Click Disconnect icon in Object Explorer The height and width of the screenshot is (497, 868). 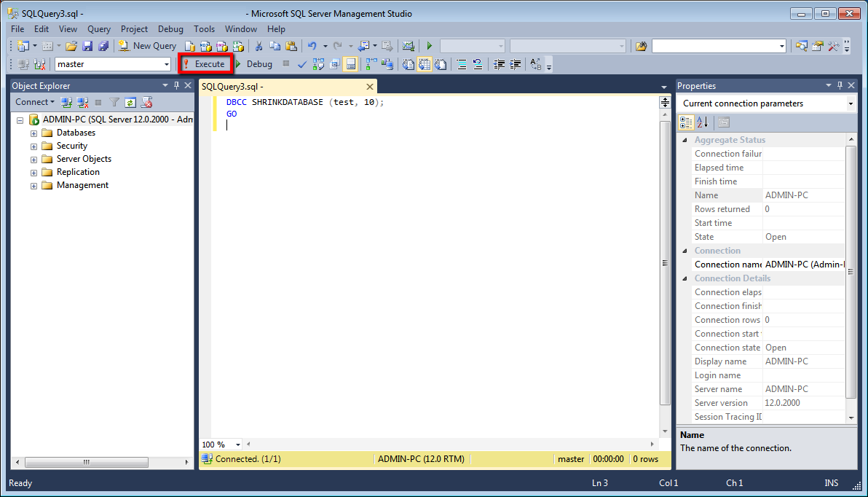click(82, 103)
